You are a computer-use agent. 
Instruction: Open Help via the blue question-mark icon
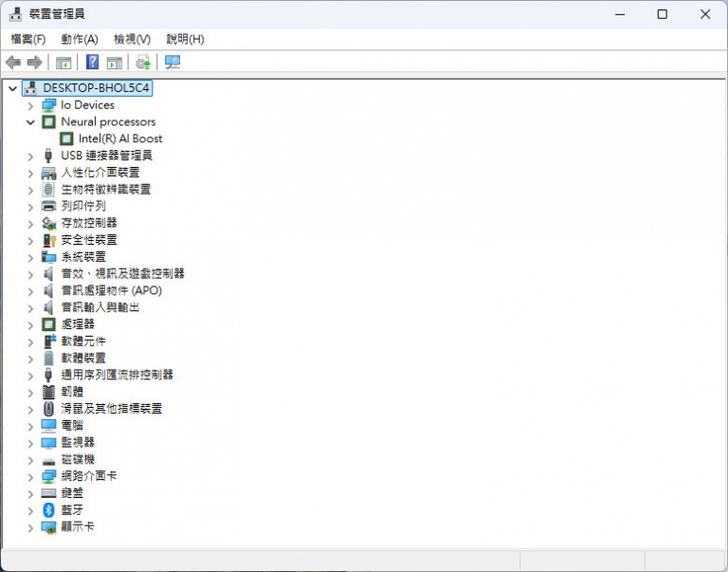pyautogui.click(x=92, y=62)
